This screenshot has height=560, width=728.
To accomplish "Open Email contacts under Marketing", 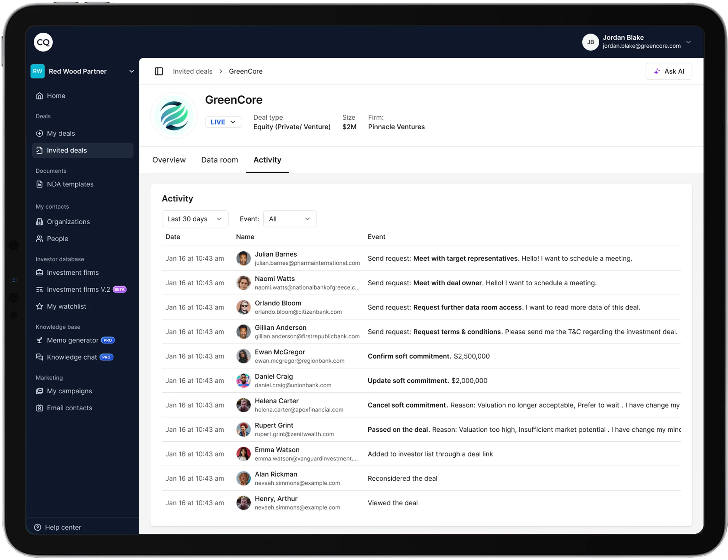I will point(69,408).
